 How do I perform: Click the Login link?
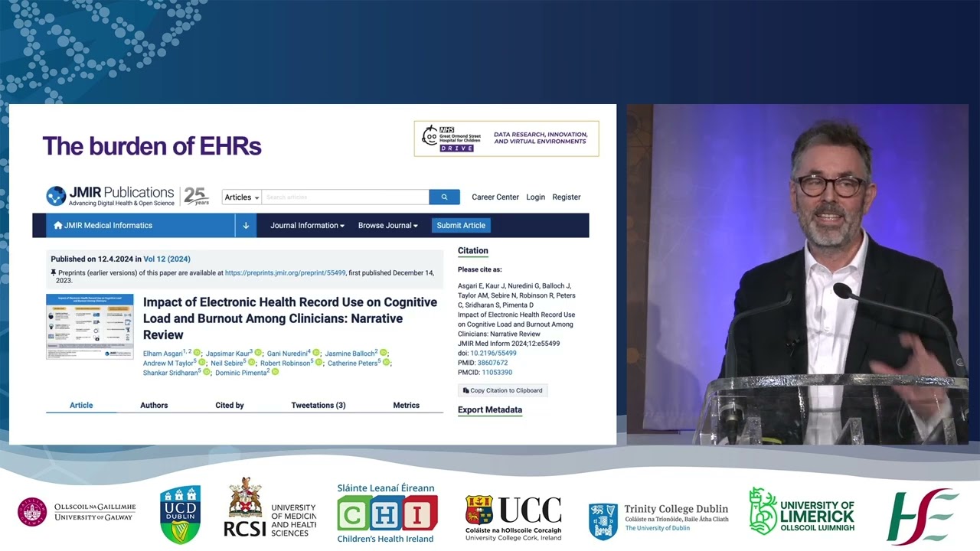click(535, 197)
